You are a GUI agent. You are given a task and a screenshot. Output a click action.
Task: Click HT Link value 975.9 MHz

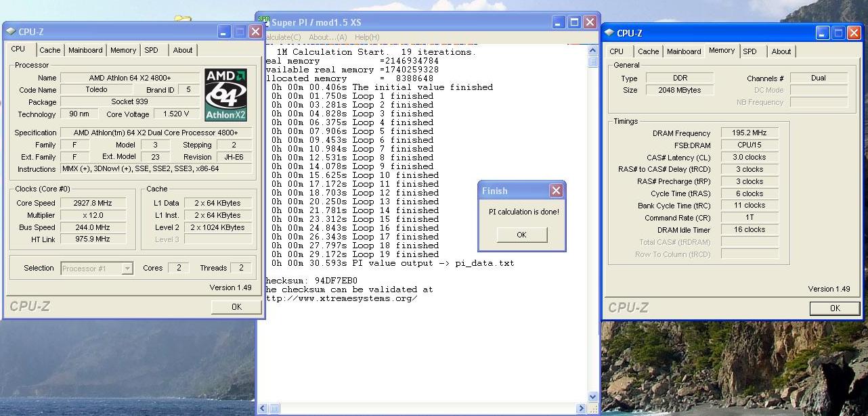coord(93,239)
